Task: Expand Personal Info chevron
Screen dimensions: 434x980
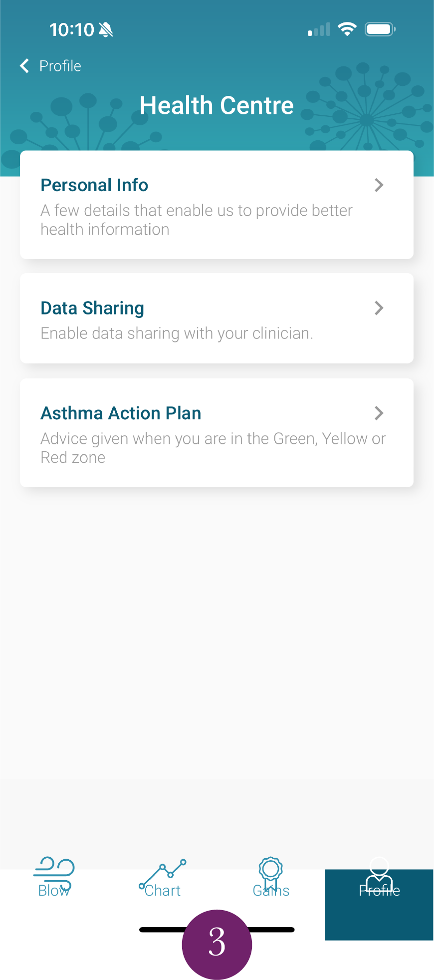Action: pos(379,185)
